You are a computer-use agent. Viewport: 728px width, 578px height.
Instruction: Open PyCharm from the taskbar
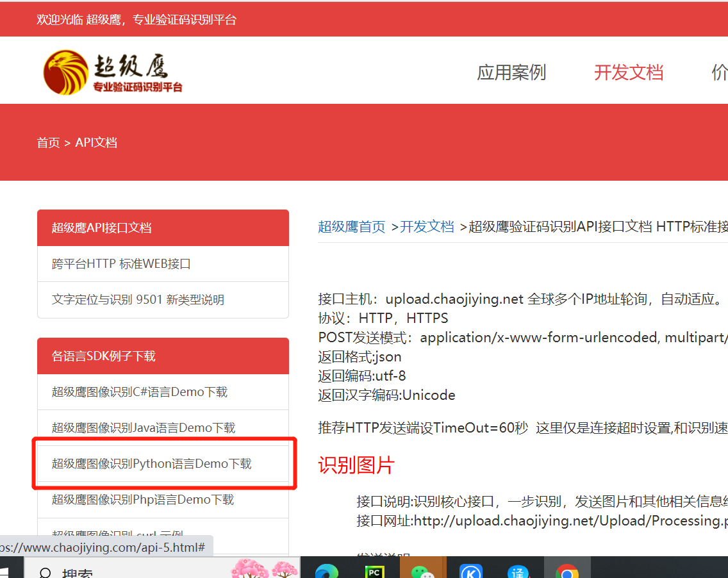point(375,572)
